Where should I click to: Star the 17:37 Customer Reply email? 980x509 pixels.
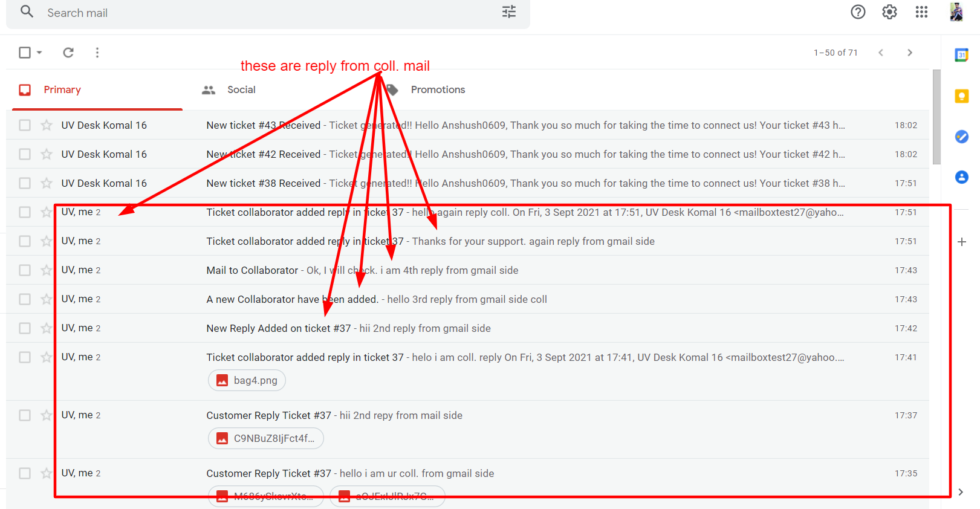click(x=47, y=415)
